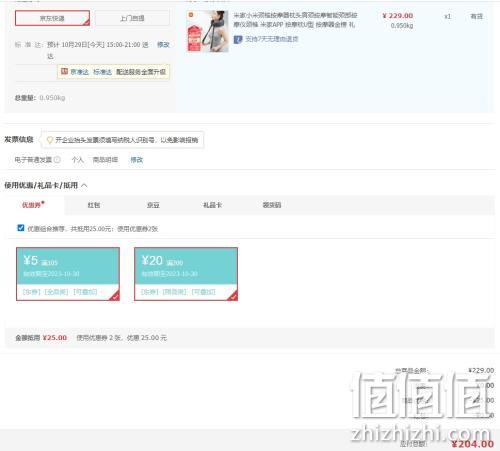This screenshot has height=451, width=500.
Task: Open the 京准达 link in the yellow notice
Action: tap(79, 72)
